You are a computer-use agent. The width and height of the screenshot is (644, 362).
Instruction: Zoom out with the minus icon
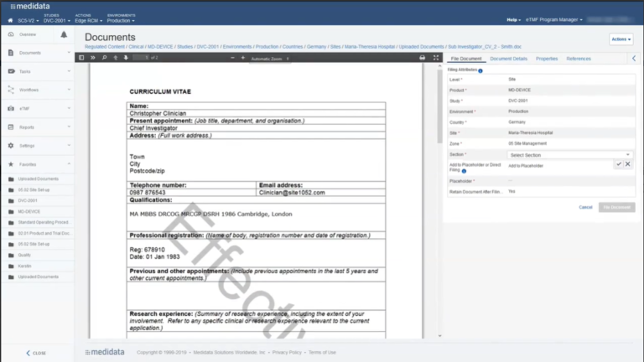click(232, 58)
